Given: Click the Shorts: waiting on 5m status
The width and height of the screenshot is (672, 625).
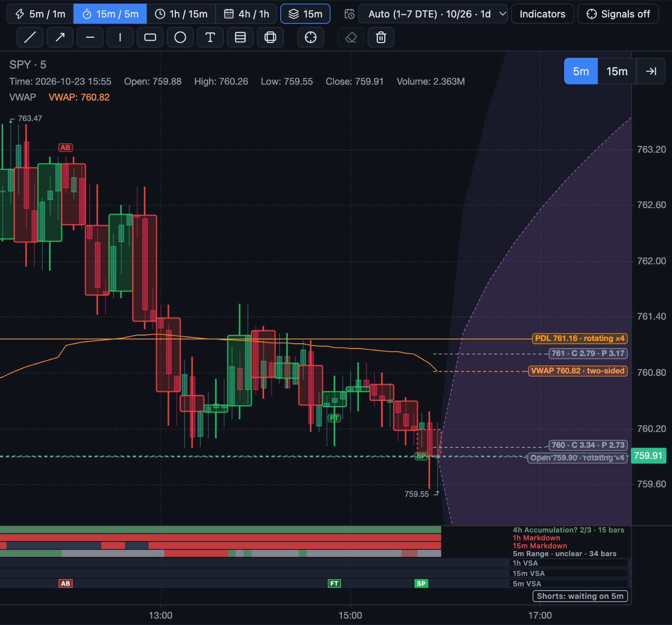Looking at the screenshot, I should tap(580, 596).
